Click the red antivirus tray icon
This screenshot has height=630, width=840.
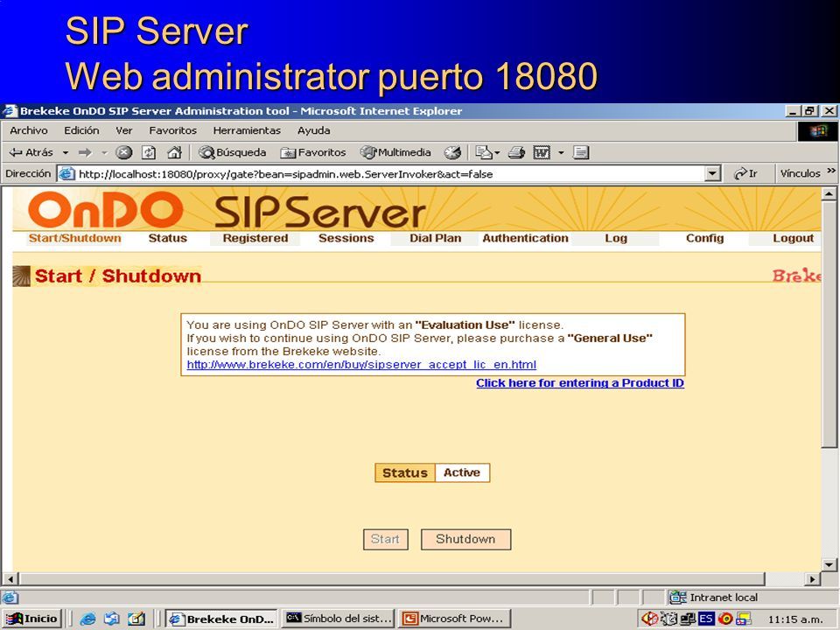click(648, 619)
